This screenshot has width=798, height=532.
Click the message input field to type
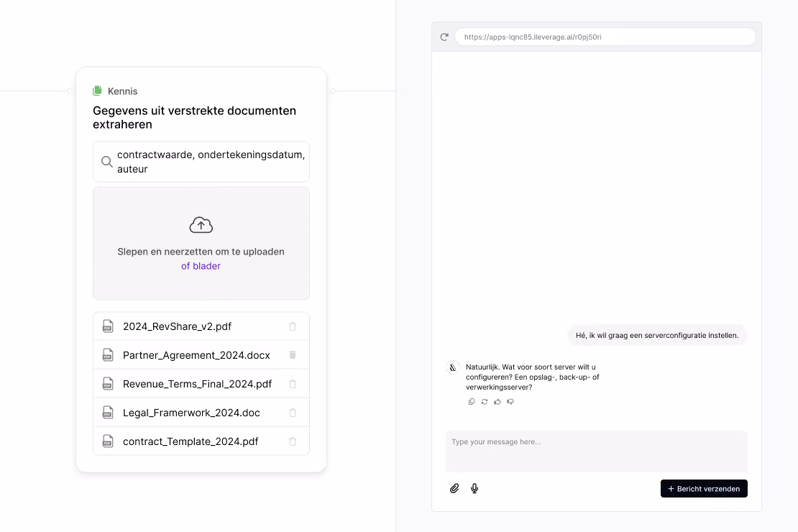[x=596, y=451]
